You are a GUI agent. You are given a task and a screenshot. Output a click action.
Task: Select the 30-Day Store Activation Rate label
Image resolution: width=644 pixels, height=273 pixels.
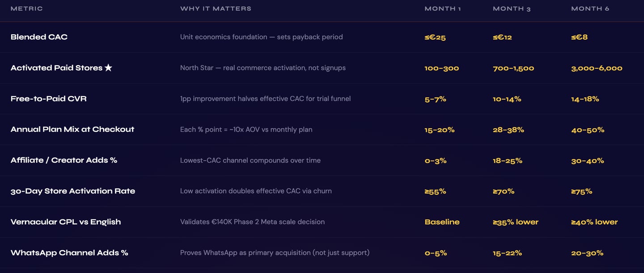[73, 191]
